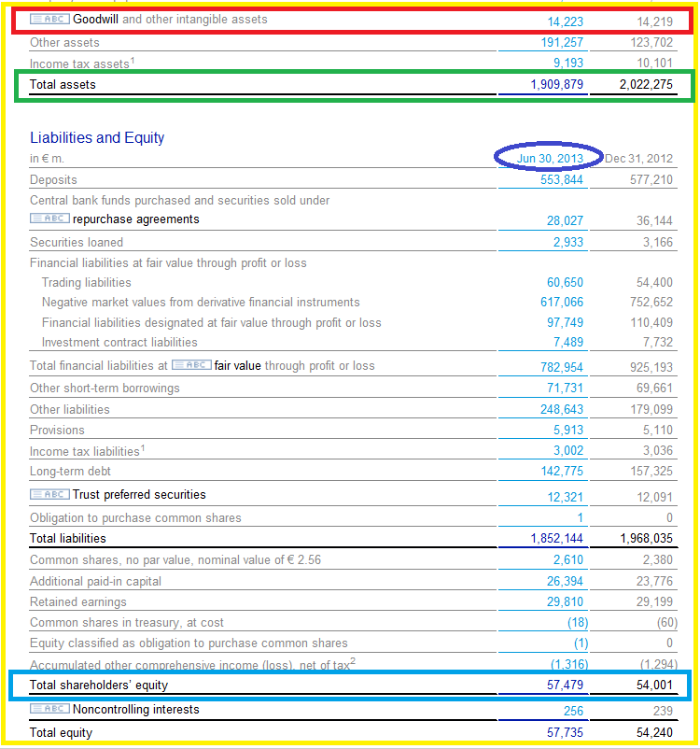
Task: Click the Negative market values derivative label
Action: 201,303
